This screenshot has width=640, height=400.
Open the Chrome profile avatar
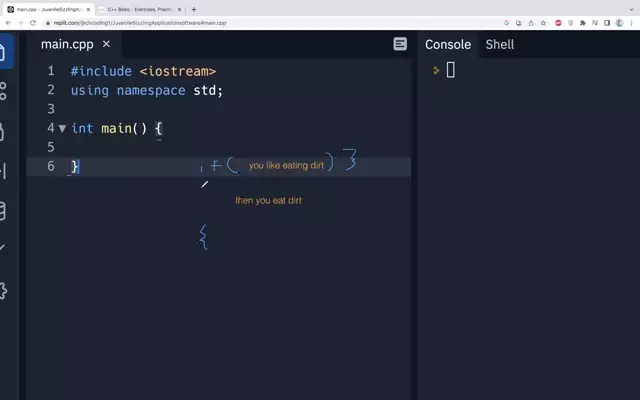click(x=619, y=23)
